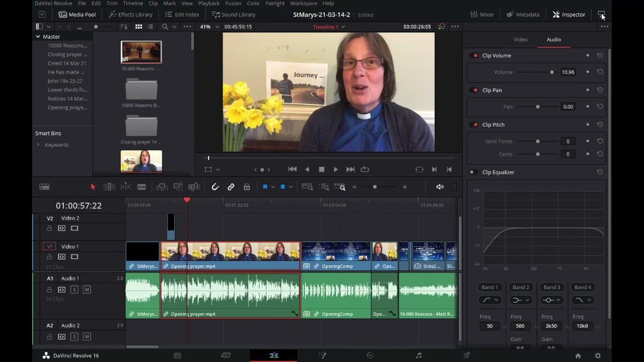Toggle loop playback
This screenshot has height=362, width=644.
coord(365,169)
